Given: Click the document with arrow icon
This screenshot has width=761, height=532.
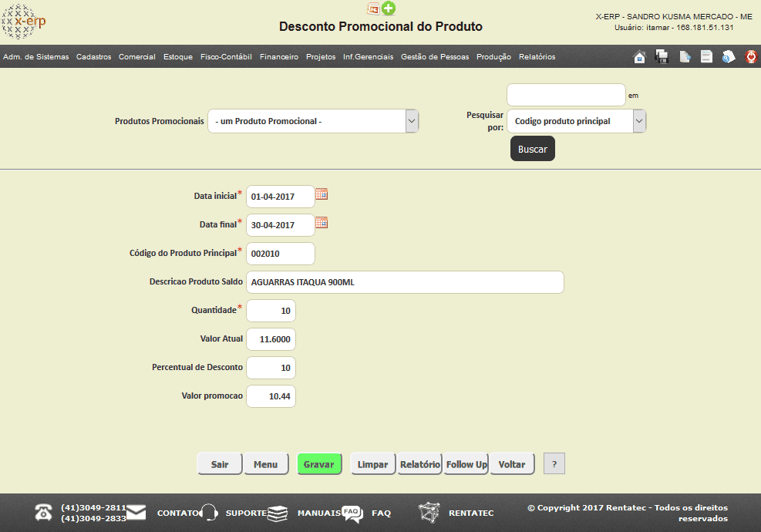Looking at the screenshot, I should [x=685, y=57].
